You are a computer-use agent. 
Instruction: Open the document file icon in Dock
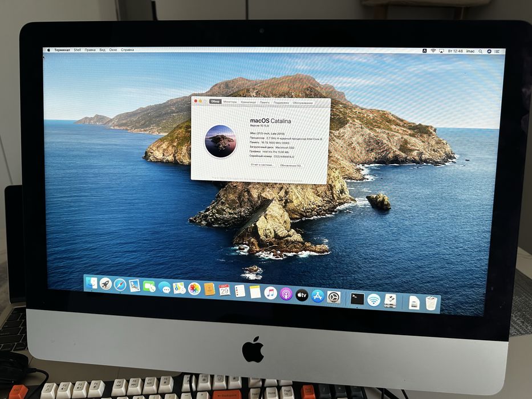pos(415,303)
